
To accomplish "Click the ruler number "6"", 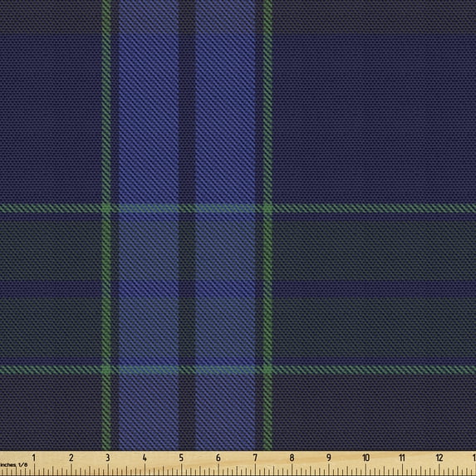I will pyautogui.click(x=218, y=458).
